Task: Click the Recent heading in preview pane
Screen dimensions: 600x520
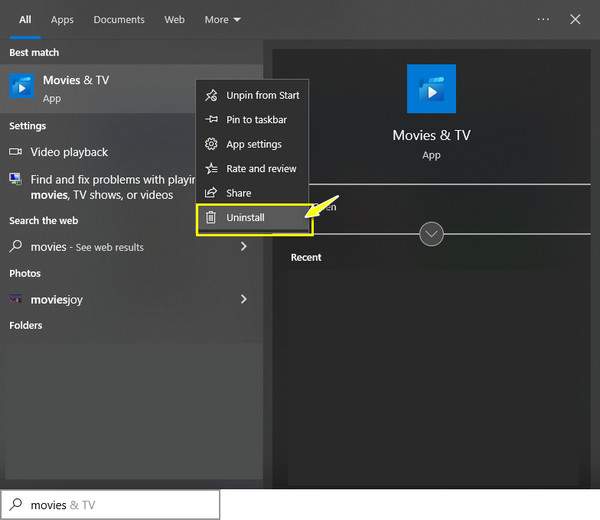Action: [306, 257]
